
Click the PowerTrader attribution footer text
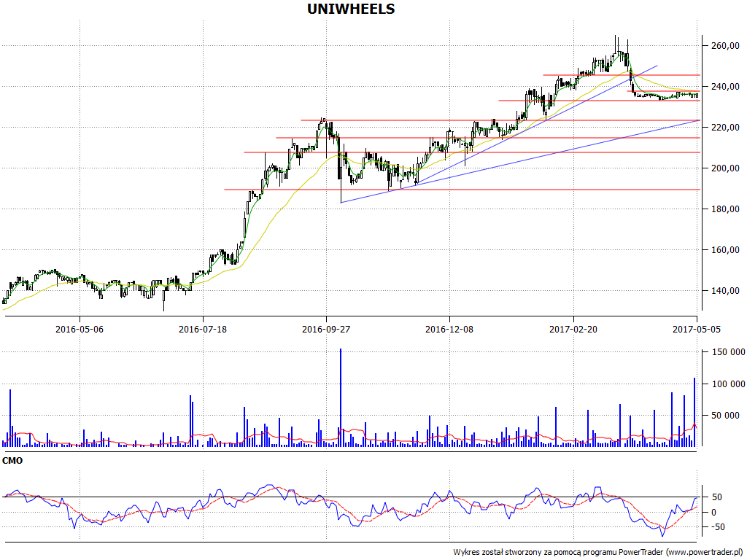pyautogui.click(x=599, y=553)
